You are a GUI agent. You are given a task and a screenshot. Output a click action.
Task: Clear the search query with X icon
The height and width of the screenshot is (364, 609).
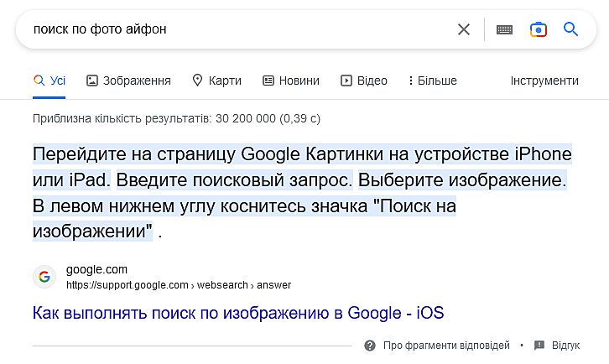click(464, 29)
